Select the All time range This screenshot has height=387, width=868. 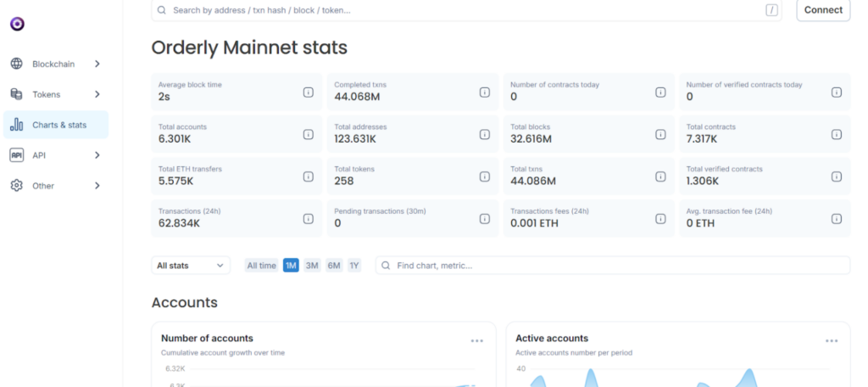[261, 266]
